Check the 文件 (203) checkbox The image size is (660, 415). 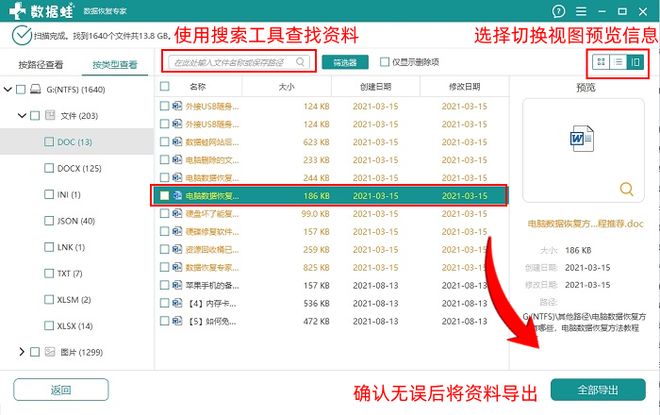35,115
